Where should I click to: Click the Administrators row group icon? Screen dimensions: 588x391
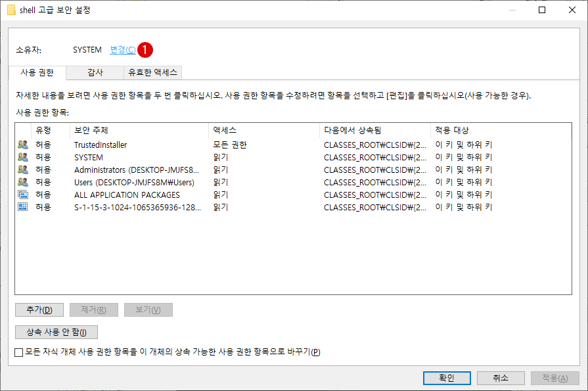23,170
